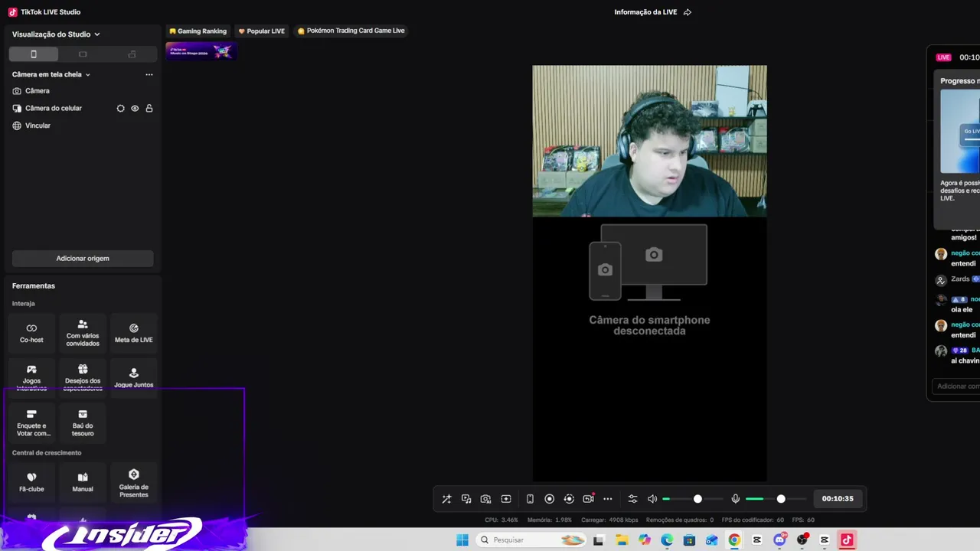Select the Gaming Ranking tag
Image resolution: width=980 pixels, height=551 pixels.
coord(198,31)
